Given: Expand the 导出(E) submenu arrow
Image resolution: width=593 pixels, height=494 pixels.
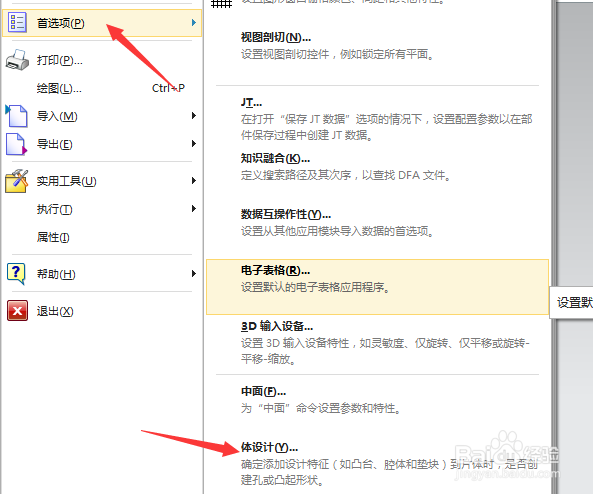Looking at the screenshot, I should (x=194, y=143).
